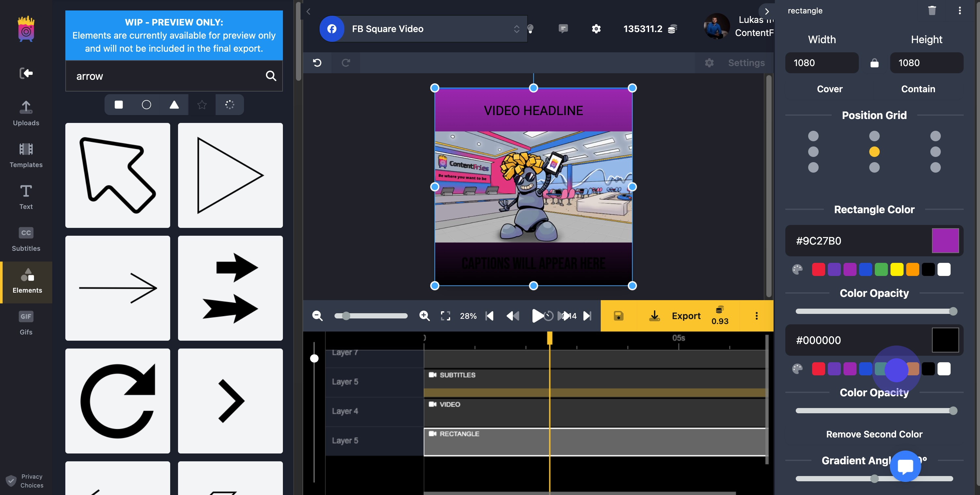
Task: Open rectangle panel three-dot menu
Action: pos(959,11)
